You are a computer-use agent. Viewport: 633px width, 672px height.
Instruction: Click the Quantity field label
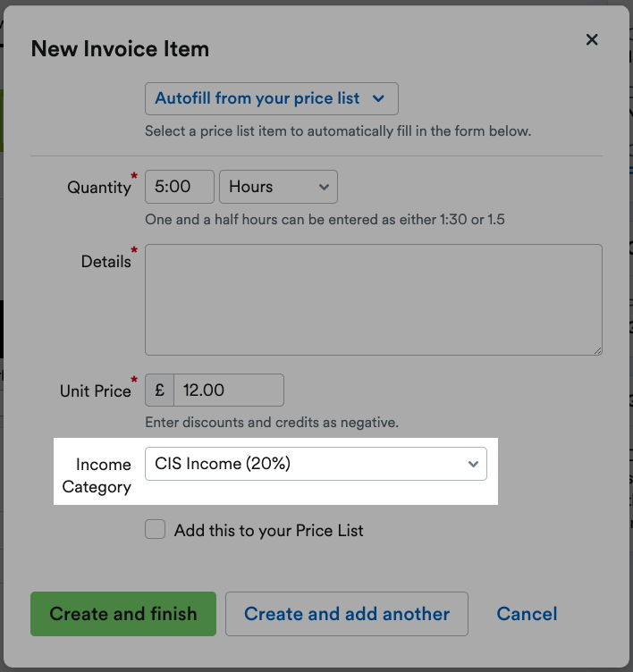(99, 188)
